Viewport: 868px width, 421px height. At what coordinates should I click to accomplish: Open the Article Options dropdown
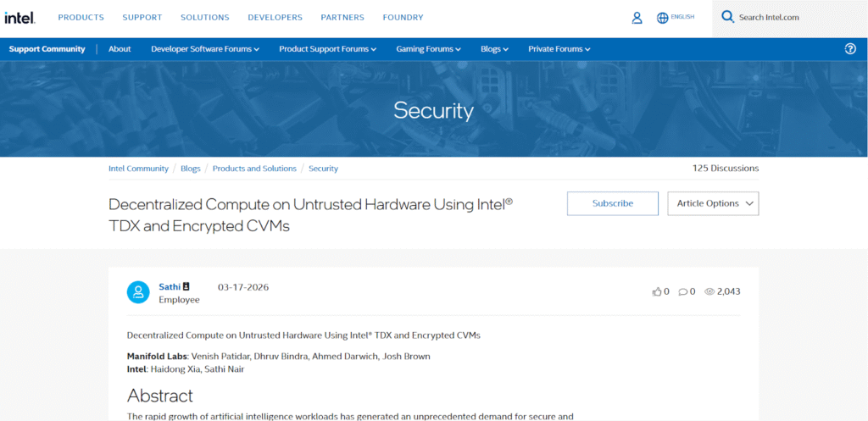coord(713,203)
